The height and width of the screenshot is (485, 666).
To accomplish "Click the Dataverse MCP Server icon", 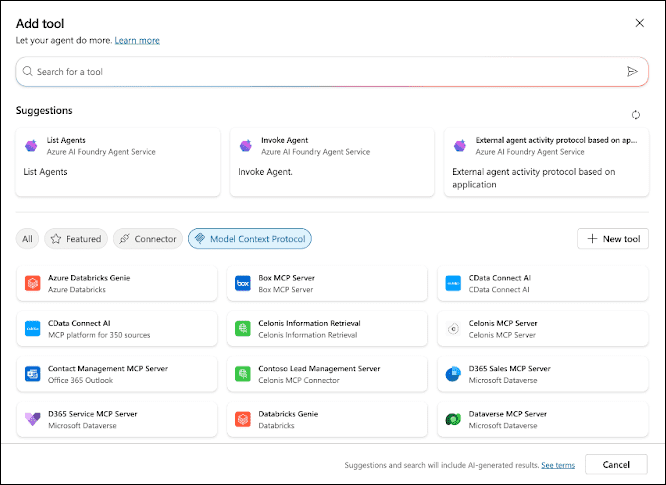I will click(x=452, y=418).
